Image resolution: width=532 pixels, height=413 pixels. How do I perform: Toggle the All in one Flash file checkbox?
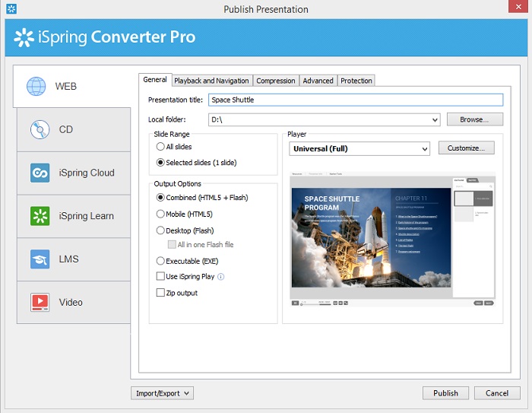pos(172,245)
